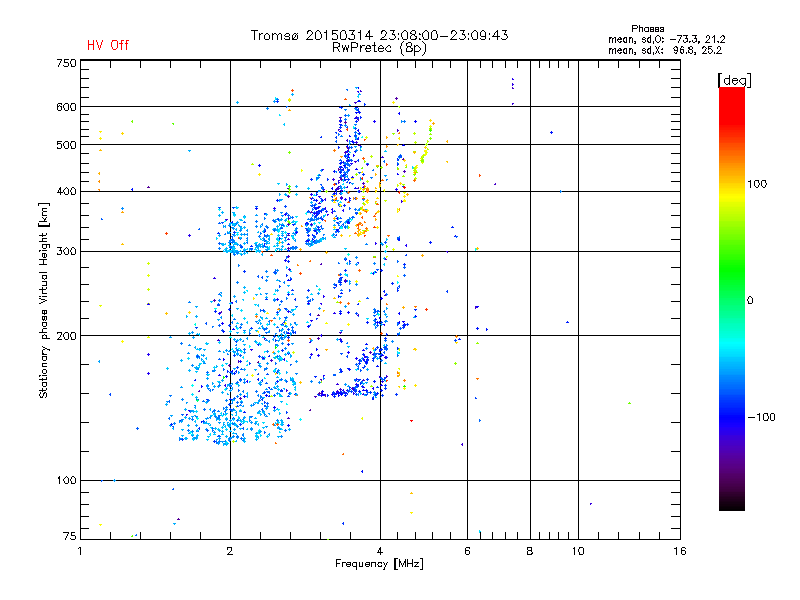
Task: Click the '100' height axis label
Action: [x=66, y=480]
